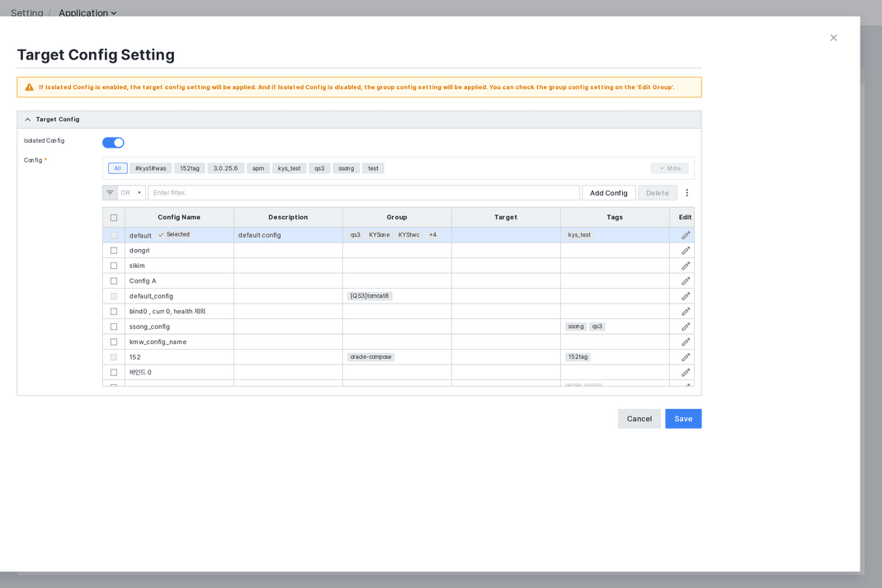Click the filter icon beside OR

[x=110, y=193]
